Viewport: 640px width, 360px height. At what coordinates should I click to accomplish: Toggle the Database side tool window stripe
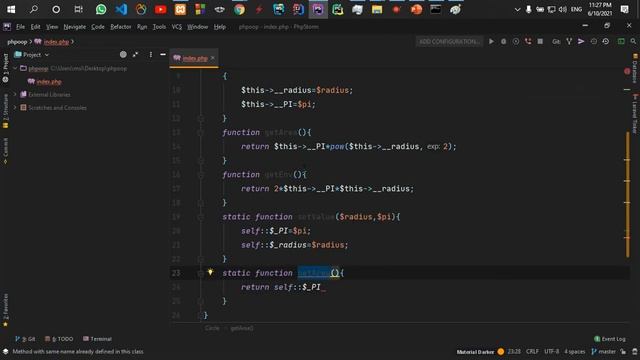pos(635,68)
